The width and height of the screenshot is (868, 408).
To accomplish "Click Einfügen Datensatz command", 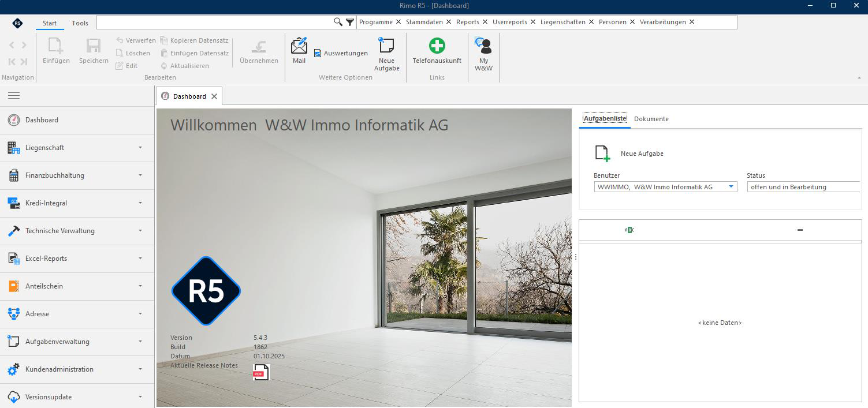I will 194,53.
